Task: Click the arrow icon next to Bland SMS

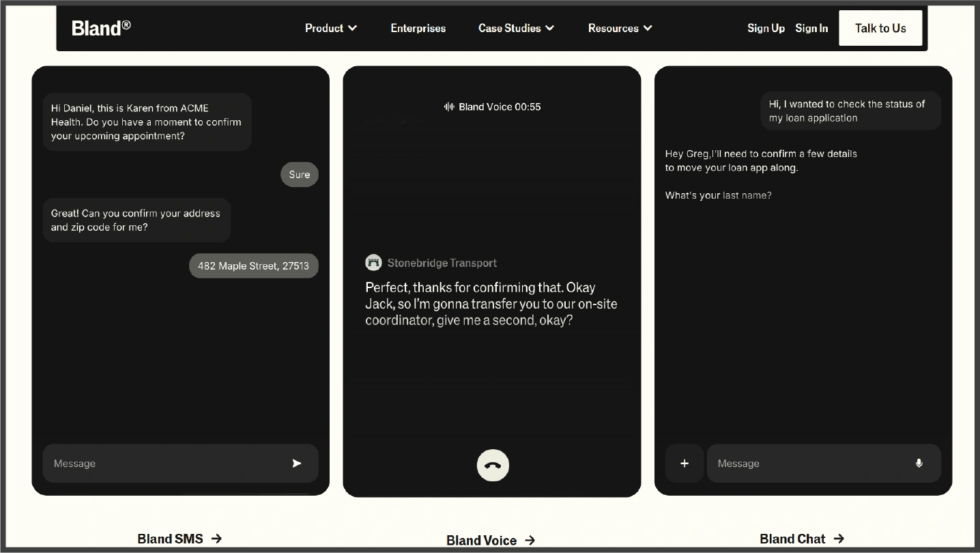Action: point(217,539)
